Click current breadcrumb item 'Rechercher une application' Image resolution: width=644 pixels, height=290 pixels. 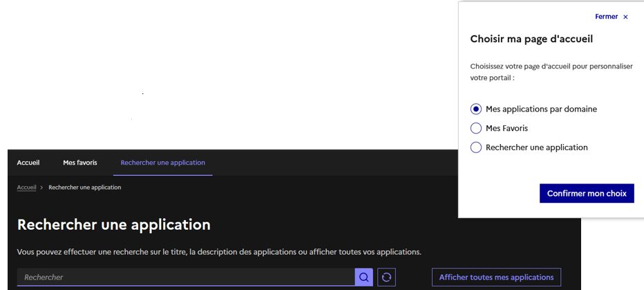tap(84, 188)
